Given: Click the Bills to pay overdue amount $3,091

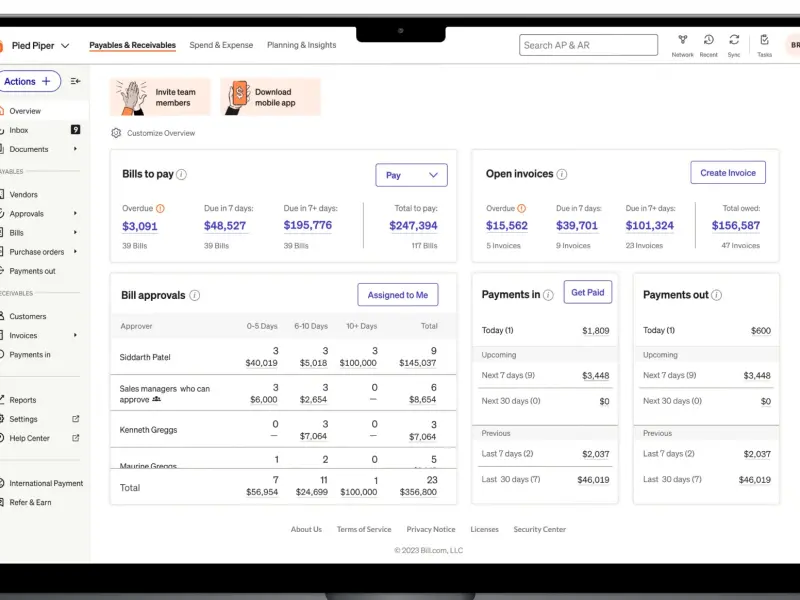Looking at the screenshot, I should coord(140,226).
